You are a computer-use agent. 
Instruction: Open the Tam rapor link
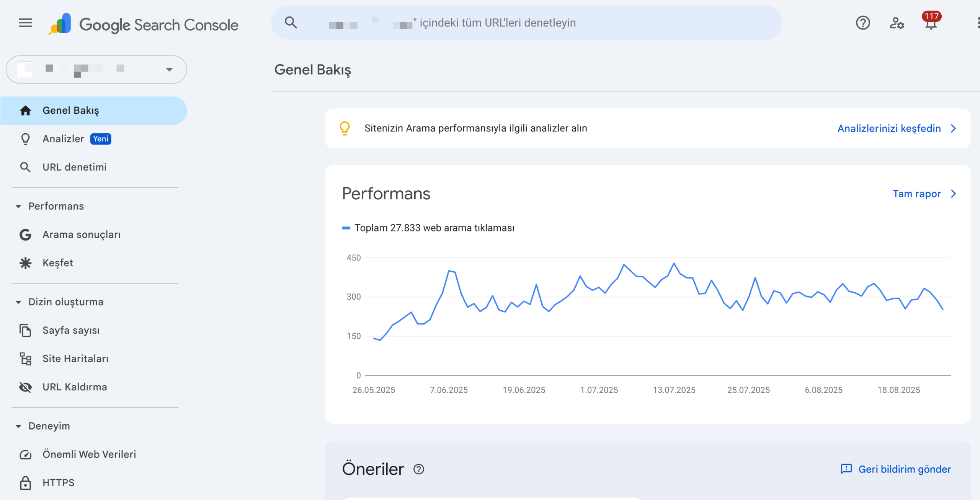point(916,194)
